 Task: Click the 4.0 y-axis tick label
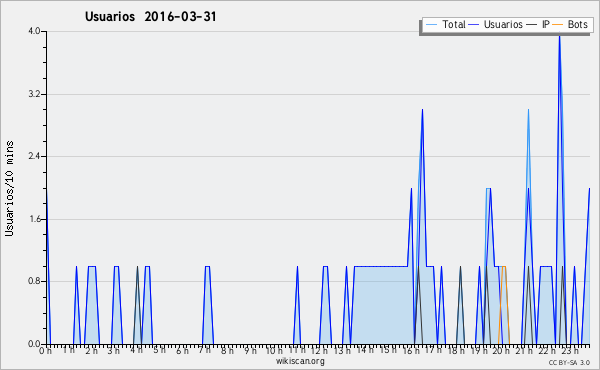[34, 31]
